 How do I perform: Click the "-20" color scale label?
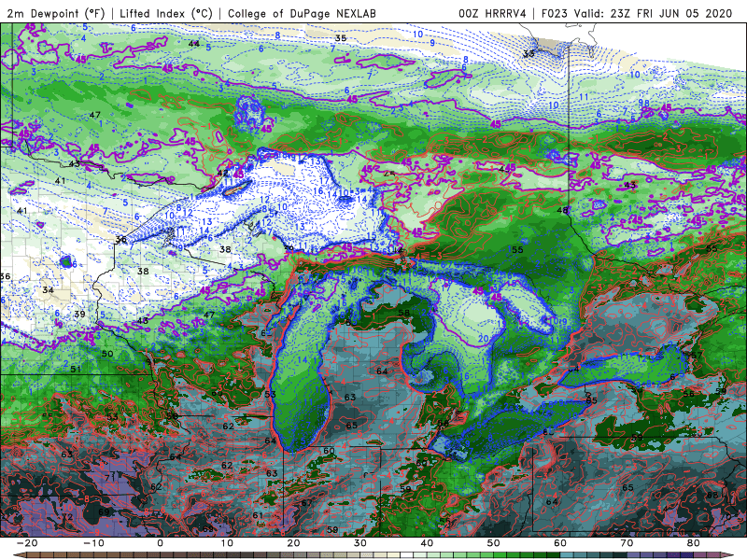[27, 543]
